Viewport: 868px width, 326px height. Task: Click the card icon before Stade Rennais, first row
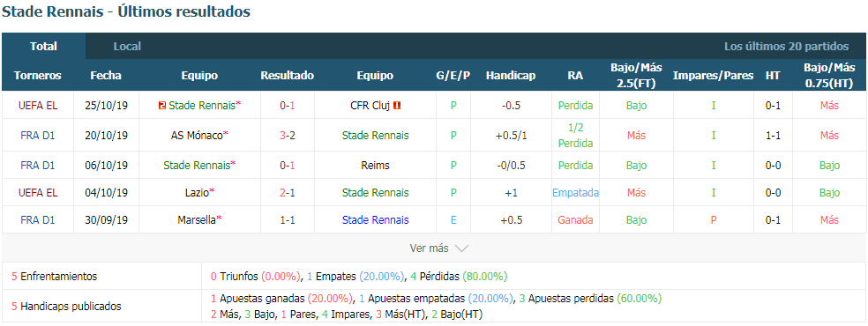(x=162, y=106)
